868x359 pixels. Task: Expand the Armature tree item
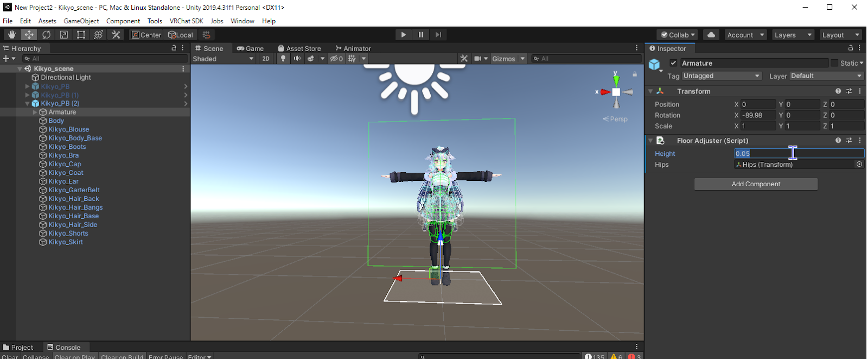(x=35, y=112)
